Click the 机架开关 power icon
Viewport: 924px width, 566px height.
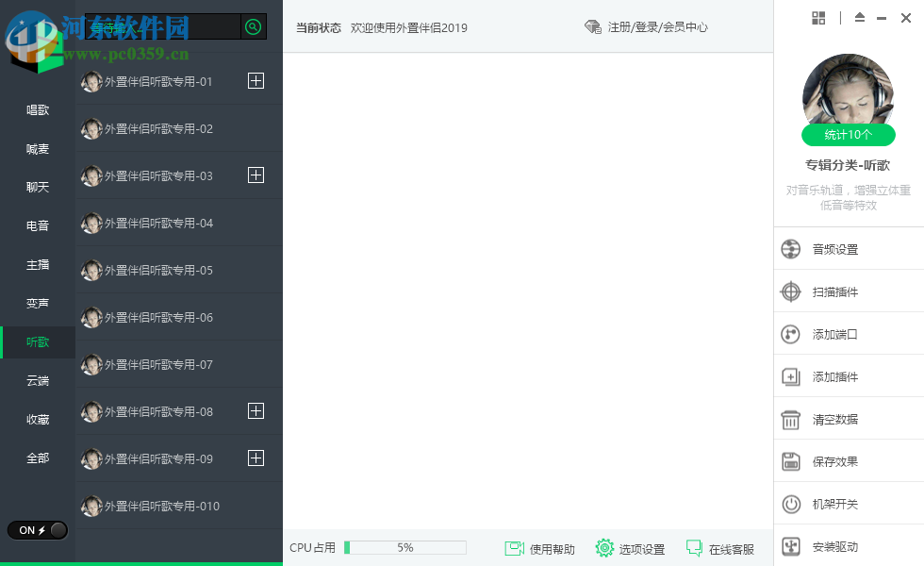click(789, 503)
